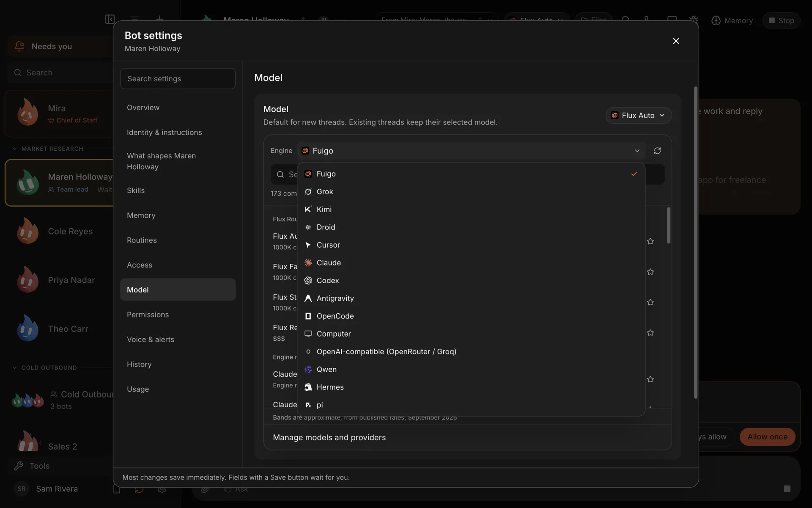812x508 pixels.
Task: Open the Maren Holloway bot card in sidebar
Action: 59,183
